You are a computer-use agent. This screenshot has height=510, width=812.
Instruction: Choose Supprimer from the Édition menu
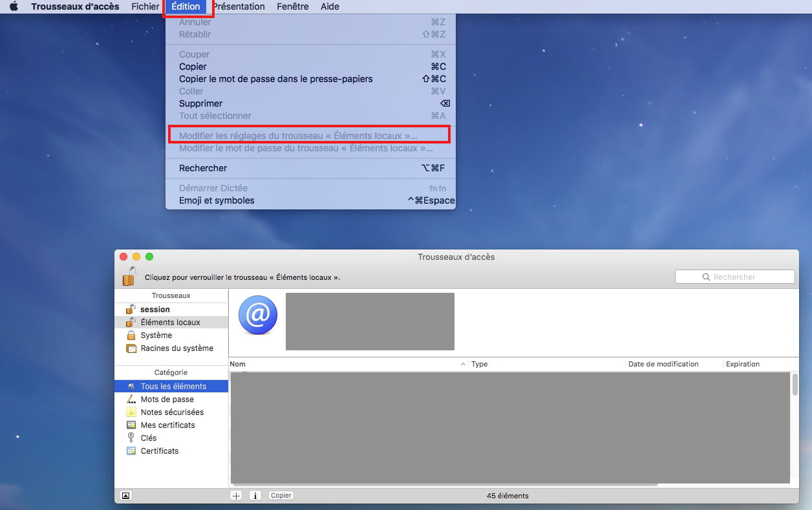(310, 103)
